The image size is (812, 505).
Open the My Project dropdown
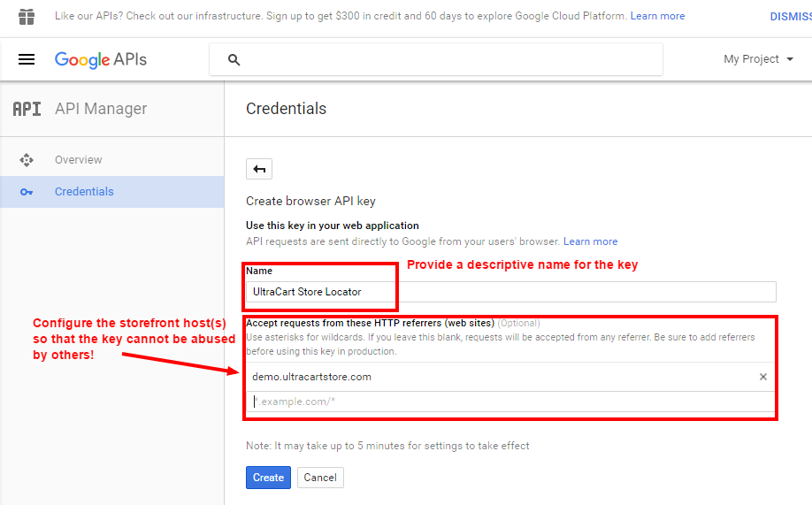point(759,59)
